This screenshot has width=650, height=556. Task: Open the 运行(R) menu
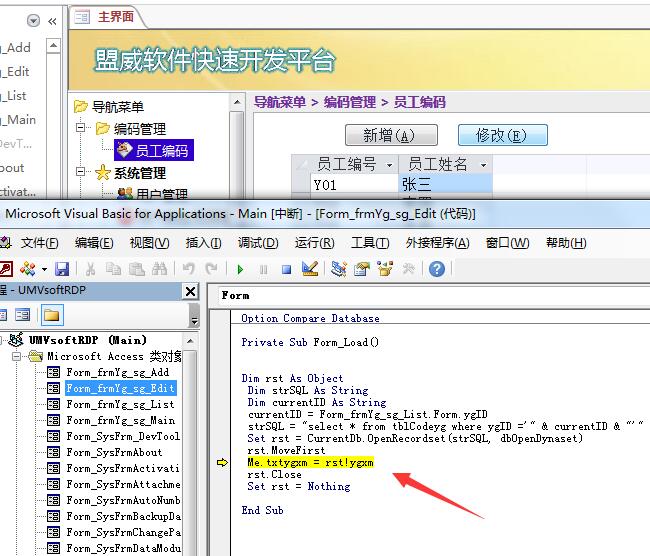315,243
